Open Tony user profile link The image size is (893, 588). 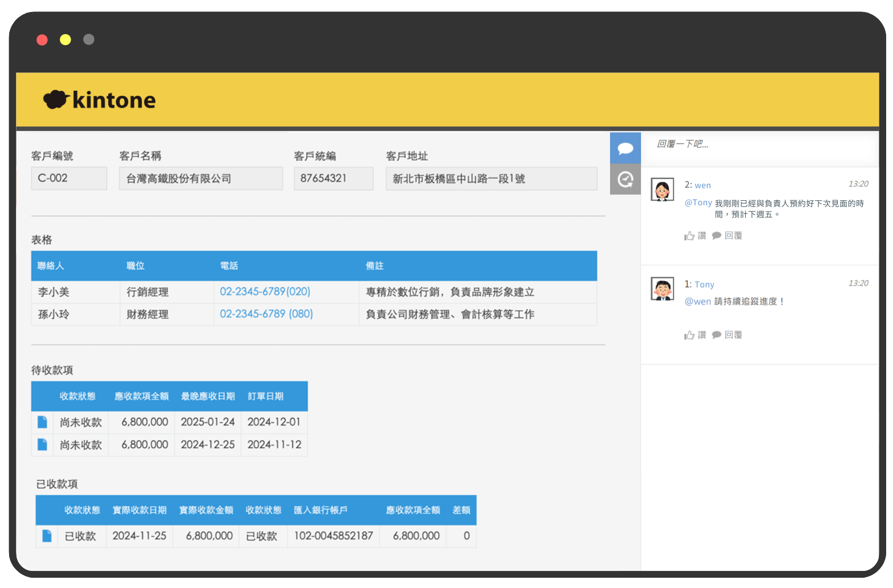pos(704,285)
